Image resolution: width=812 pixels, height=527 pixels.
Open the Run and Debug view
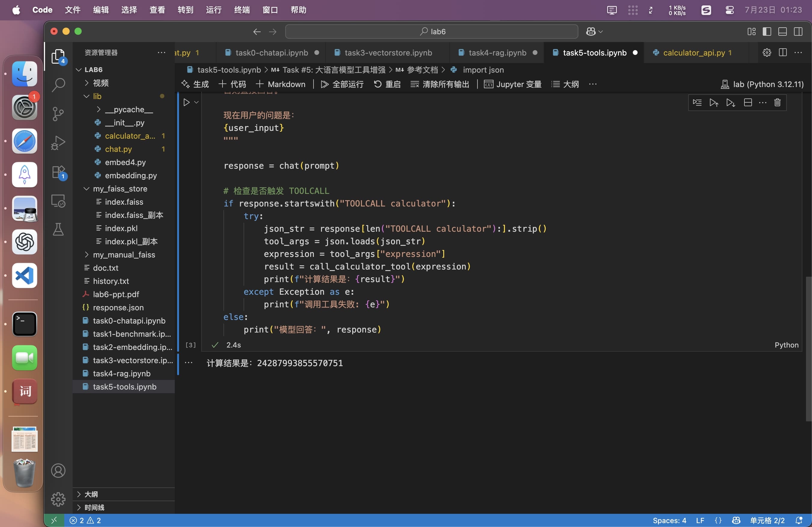point(58,143)
